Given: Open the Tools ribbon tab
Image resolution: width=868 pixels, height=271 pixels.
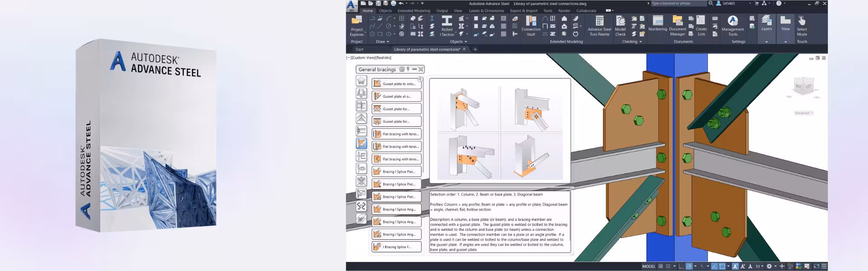Looking at the screenshot, I should 547,11.
